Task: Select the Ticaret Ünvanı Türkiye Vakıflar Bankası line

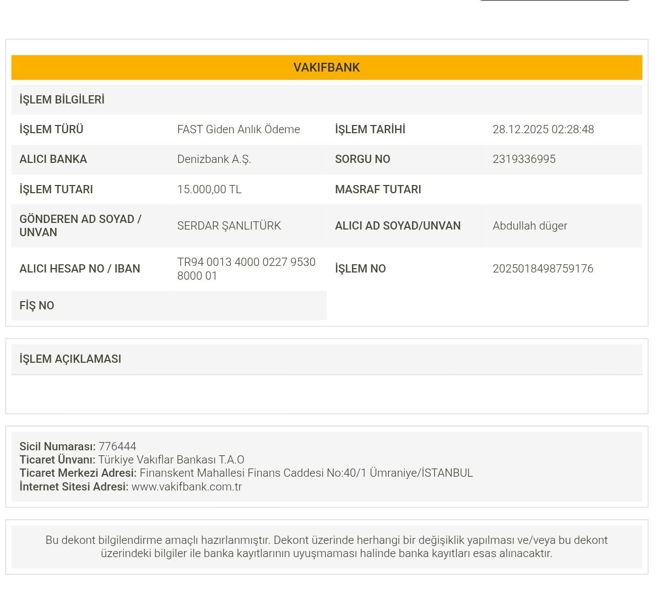Action: pos(132,460)
